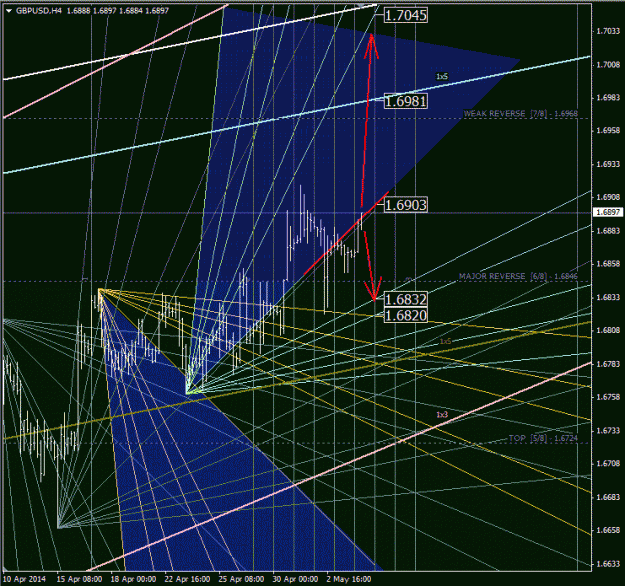Select the TOP [5/8] - 1.6724 label
This screenshot has height=586, width=625.
(543, 438)
